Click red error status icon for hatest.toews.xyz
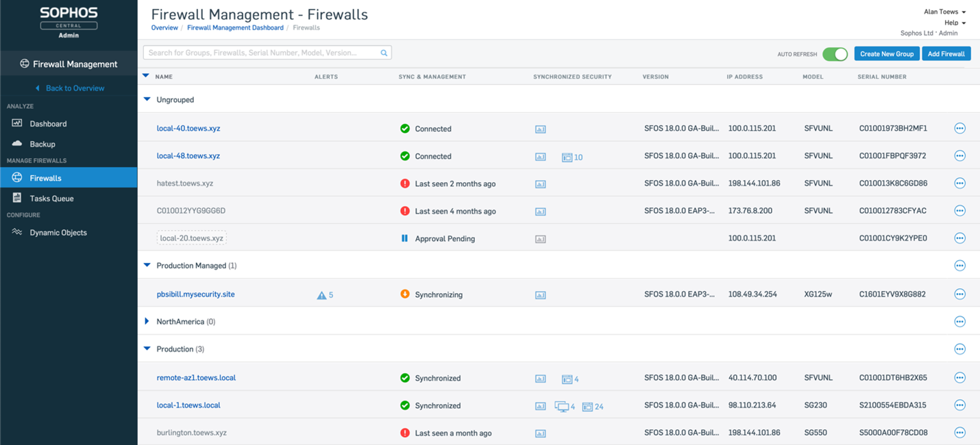Image resolution: width=980 pixels, height=445 pixels. (405, 183)
